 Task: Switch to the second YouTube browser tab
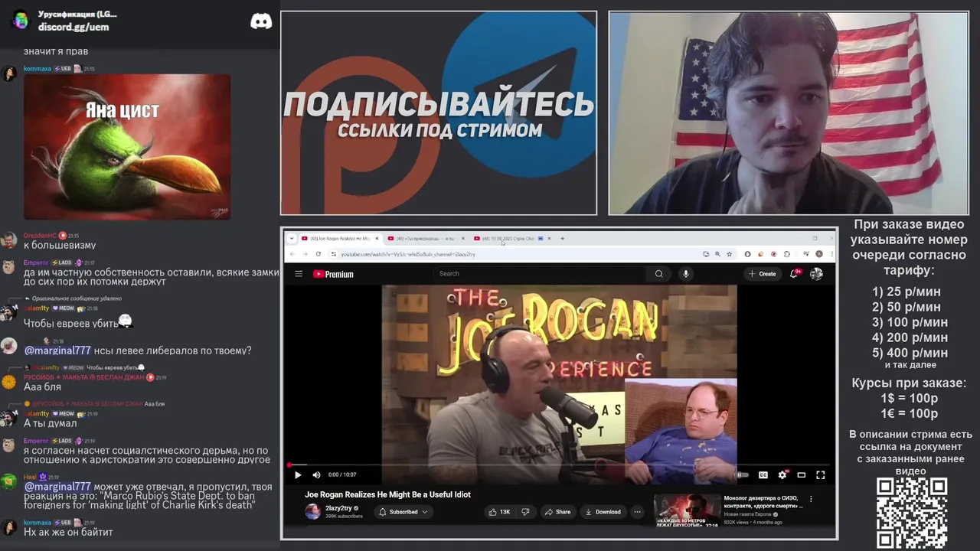424,239
